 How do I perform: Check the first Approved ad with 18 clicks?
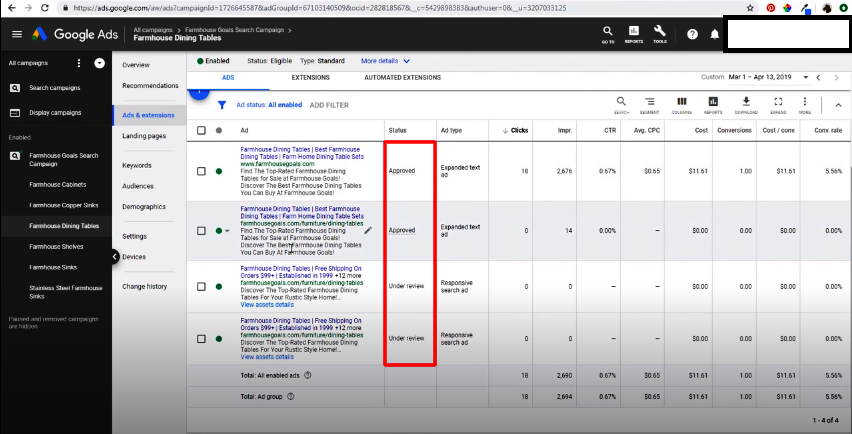[x=202, y=171]
